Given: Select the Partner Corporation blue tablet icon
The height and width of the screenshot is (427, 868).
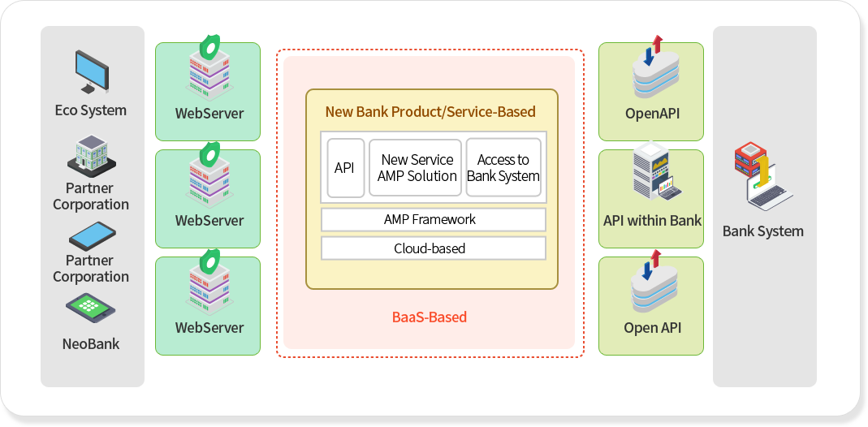Looking at the screenshot, I should coord(92,236).
